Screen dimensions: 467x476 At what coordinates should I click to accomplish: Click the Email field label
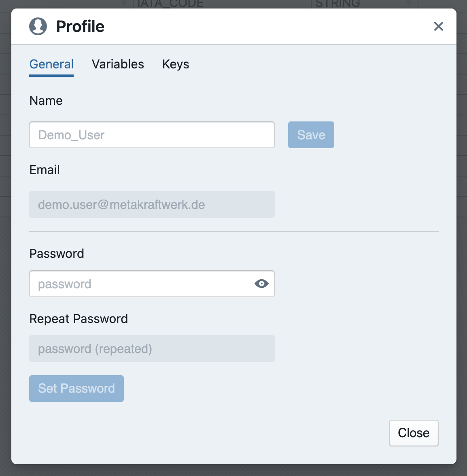(x=45, y=170)
